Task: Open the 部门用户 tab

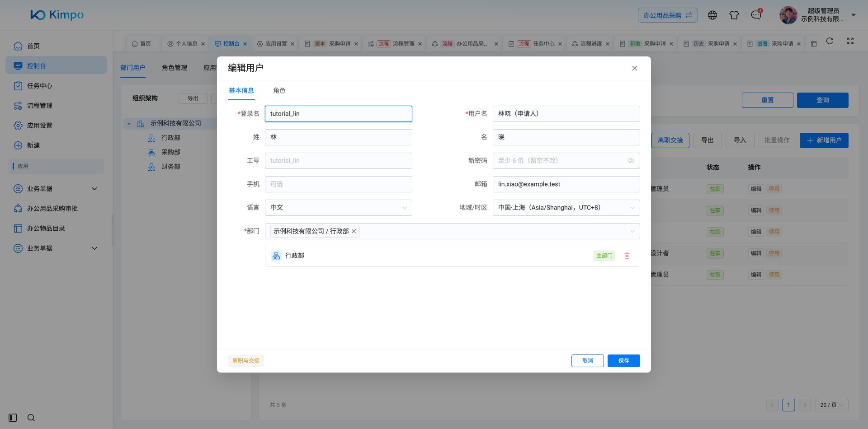Action: point(133,68)
